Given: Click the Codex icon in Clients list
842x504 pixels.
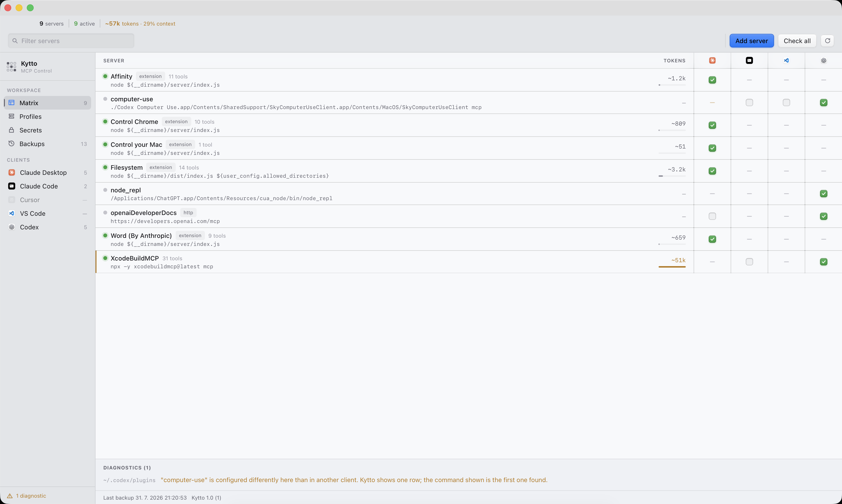Looking at the screenshot, I should pos(12,227).
